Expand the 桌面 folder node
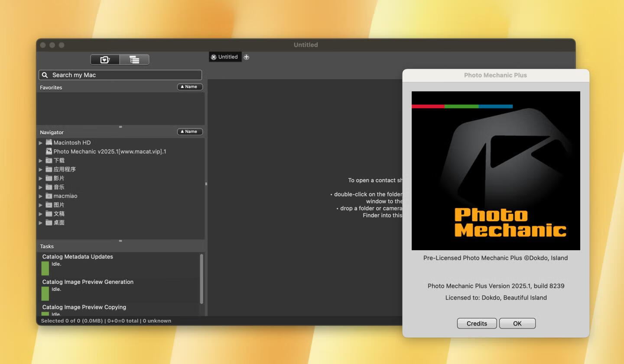 click(41, 223)
